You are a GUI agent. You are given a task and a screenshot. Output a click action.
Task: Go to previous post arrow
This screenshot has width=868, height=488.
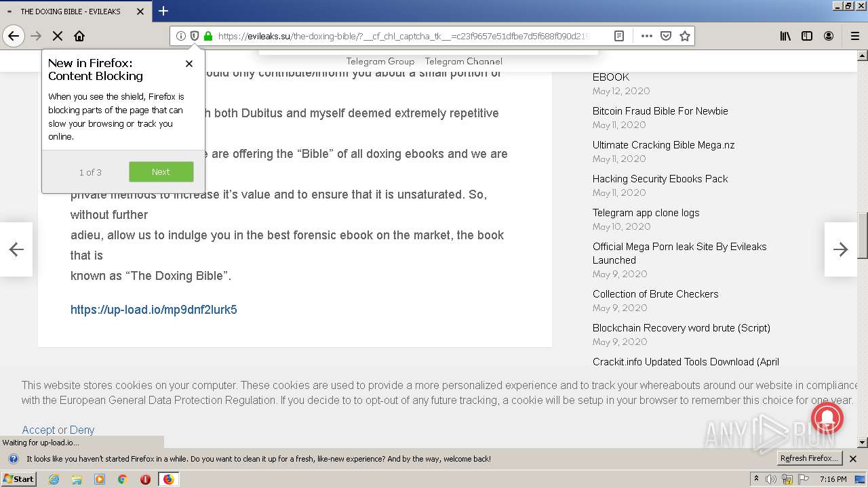(16, 249)
